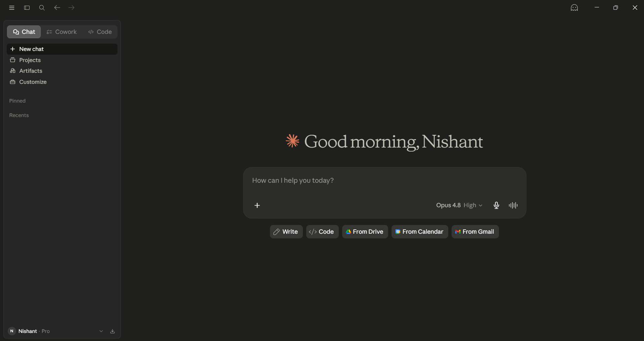Click the From Gmail chip

475,232
